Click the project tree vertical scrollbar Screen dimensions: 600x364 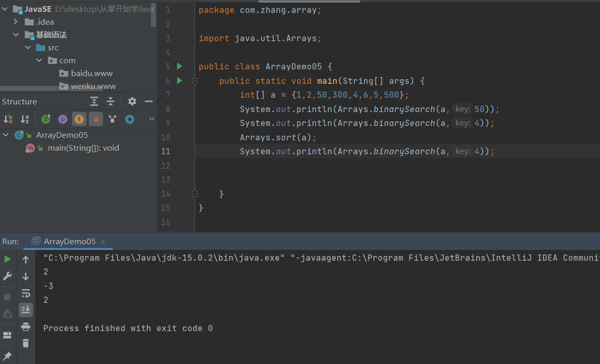(153, 14)
